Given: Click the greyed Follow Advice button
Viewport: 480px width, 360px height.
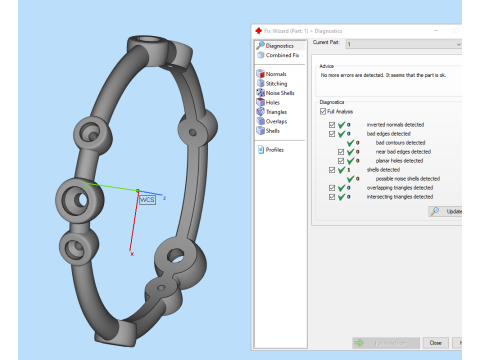Looking at the screenshot, I should (x=386, y=343).
